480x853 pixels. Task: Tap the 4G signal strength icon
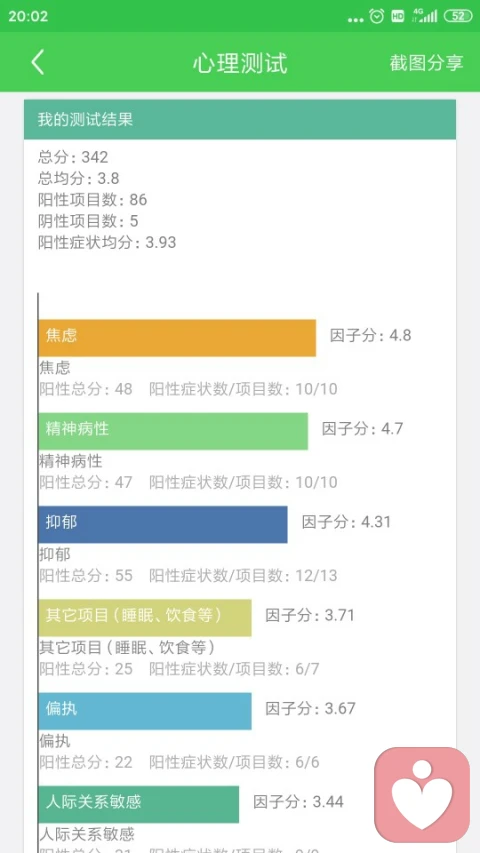(x=425, y=16)
